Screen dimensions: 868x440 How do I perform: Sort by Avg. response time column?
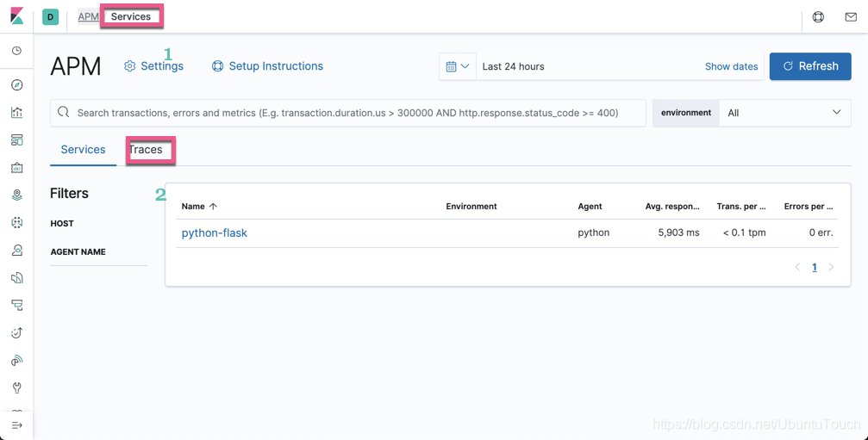click(x=672, y=206)
